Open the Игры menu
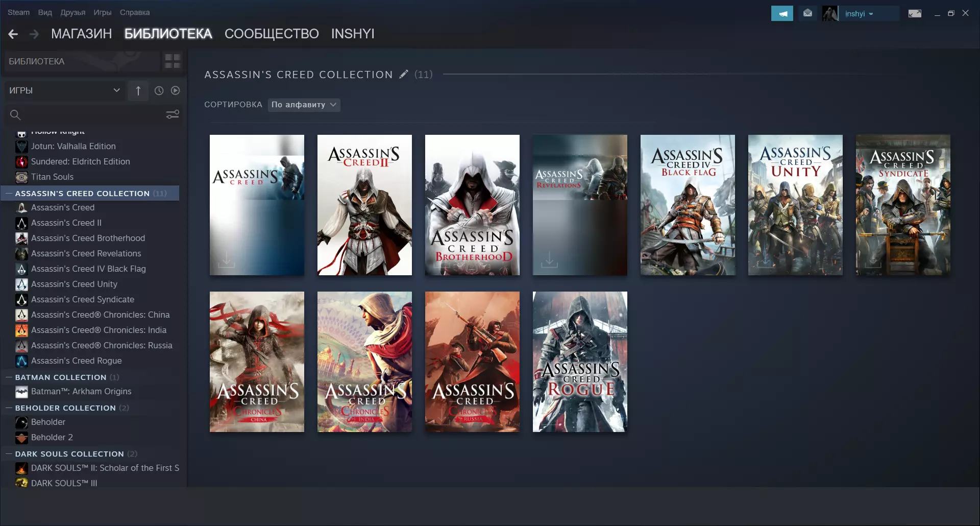The image size is (980, 526). point(103,12)
